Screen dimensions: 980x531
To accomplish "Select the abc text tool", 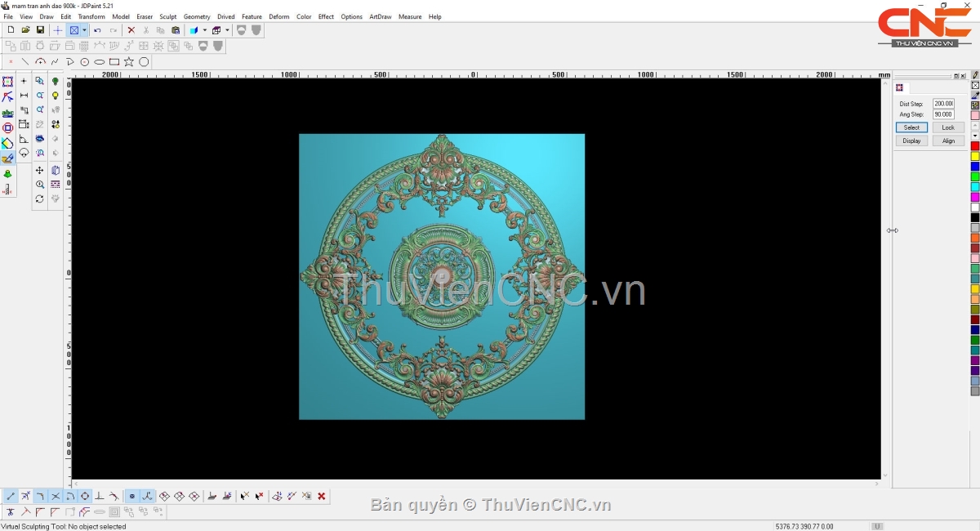I will point(7,113).
